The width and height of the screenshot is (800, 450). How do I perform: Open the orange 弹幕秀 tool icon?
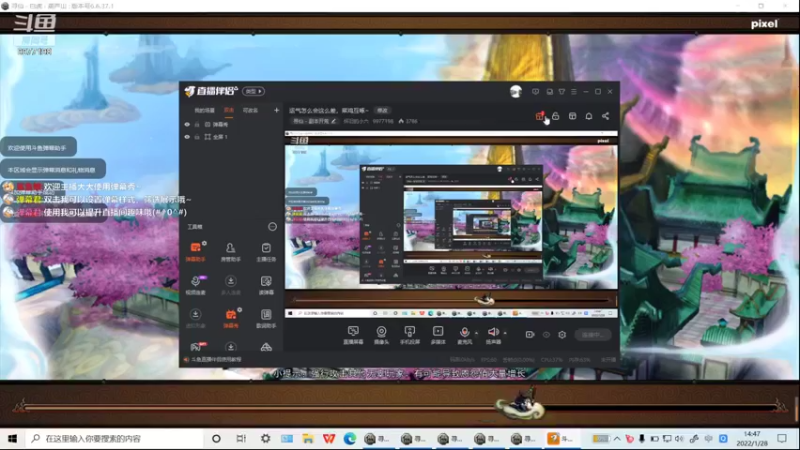(x=231, y=318)
